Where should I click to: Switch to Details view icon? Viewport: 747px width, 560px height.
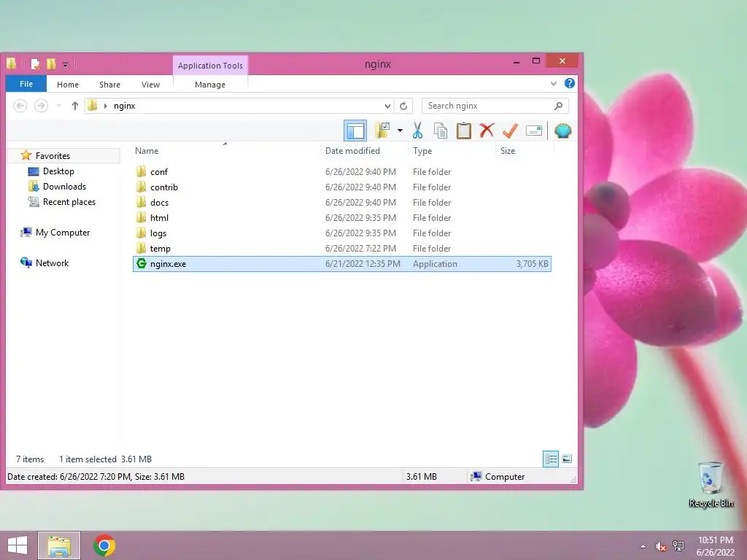pyautogui.click(x=551, y=459)
